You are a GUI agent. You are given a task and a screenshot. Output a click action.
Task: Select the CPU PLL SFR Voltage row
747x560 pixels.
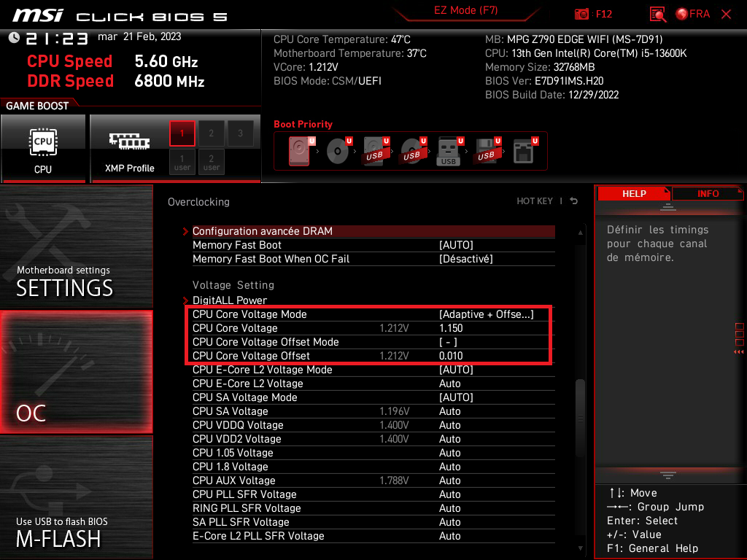click(x=373, y=494)
